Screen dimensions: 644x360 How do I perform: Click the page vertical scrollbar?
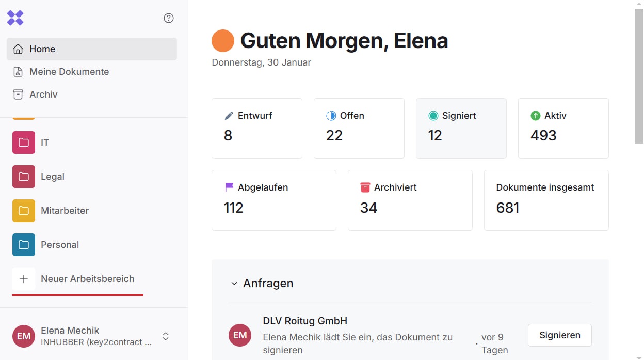639,77
